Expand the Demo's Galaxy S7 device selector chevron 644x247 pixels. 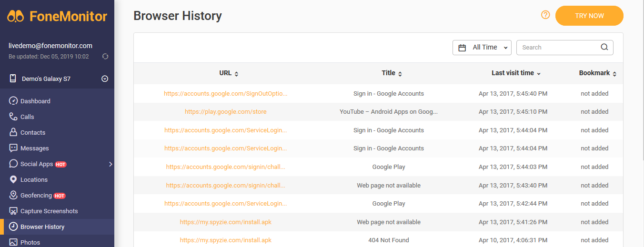[105, 79]
